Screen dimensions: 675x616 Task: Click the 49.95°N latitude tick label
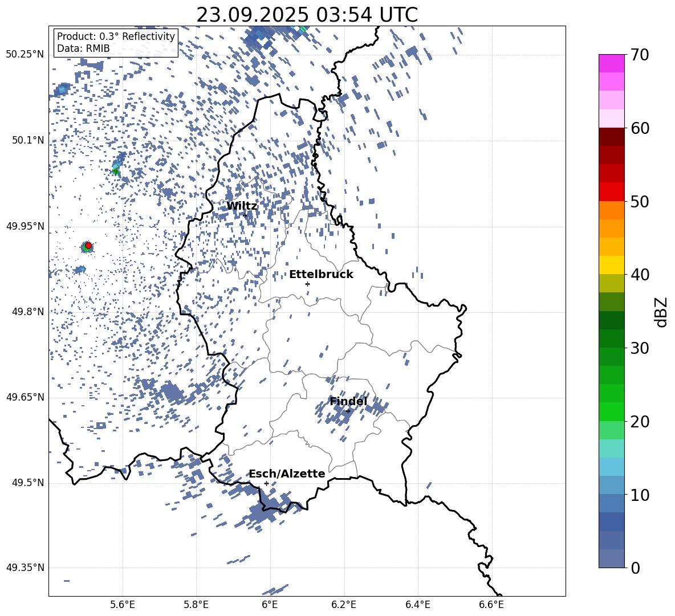pyautogui.click(x=25, y=226)
